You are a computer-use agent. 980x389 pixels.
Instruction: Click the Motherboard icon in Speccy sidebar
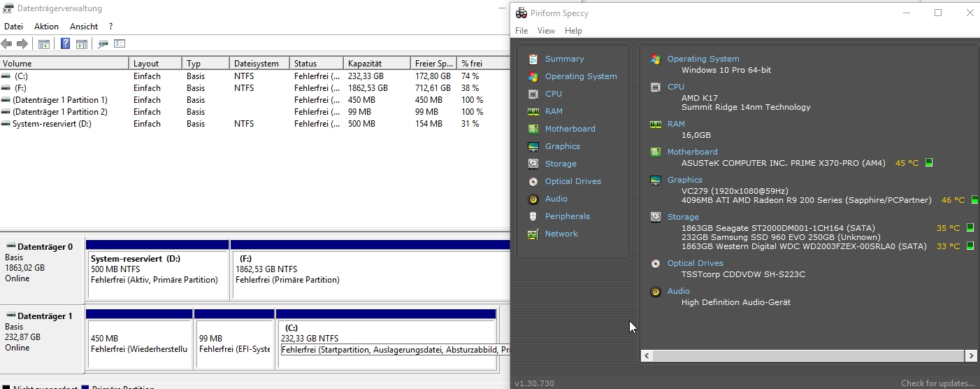point(533,129)
